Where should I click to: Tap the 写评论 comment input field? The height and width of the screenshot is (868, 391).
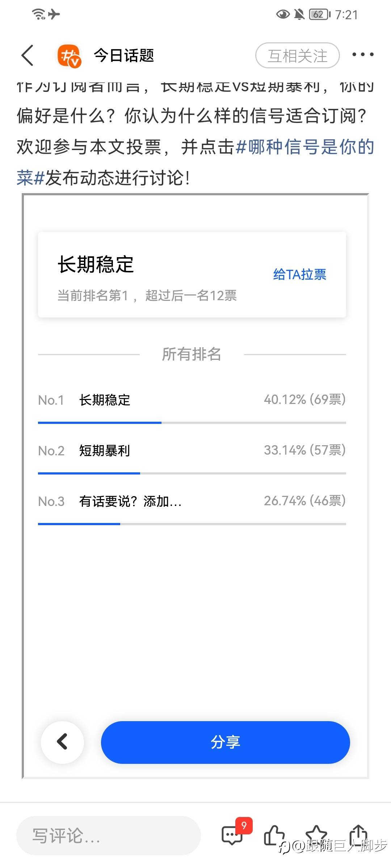(x=109, y=835)
